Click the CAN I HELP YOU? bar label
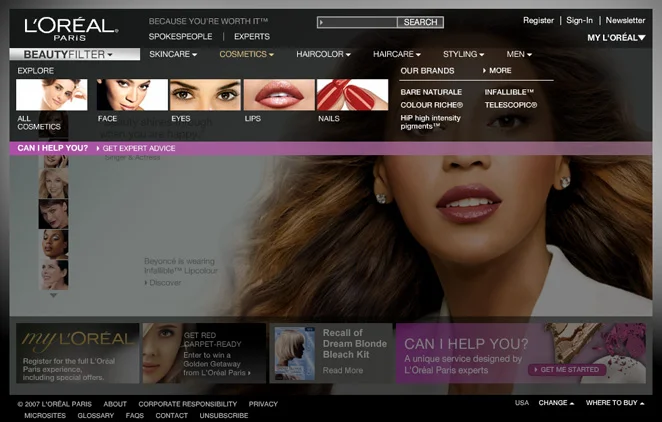The image size is (662, 422). [x=53, y=148]
